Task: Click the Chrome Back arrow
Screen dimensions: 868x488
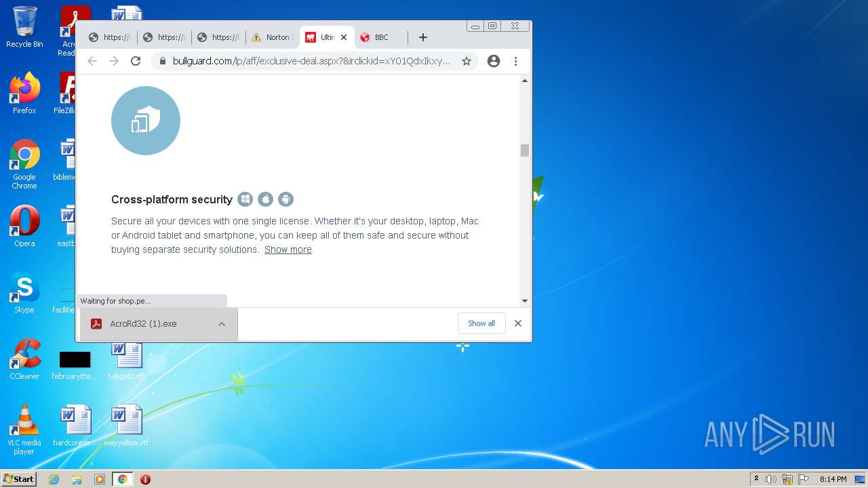Action: (92, 61)
